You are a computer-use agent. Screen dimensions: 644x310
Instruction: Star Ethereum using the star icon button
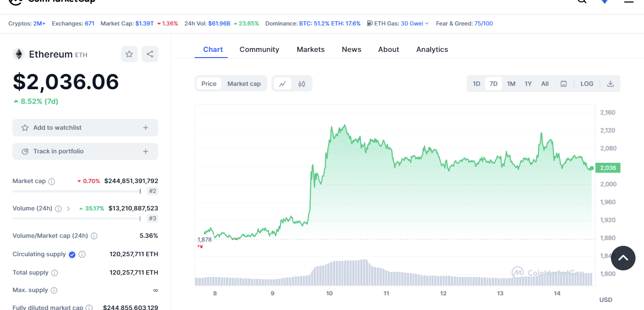tap(129, 54)
